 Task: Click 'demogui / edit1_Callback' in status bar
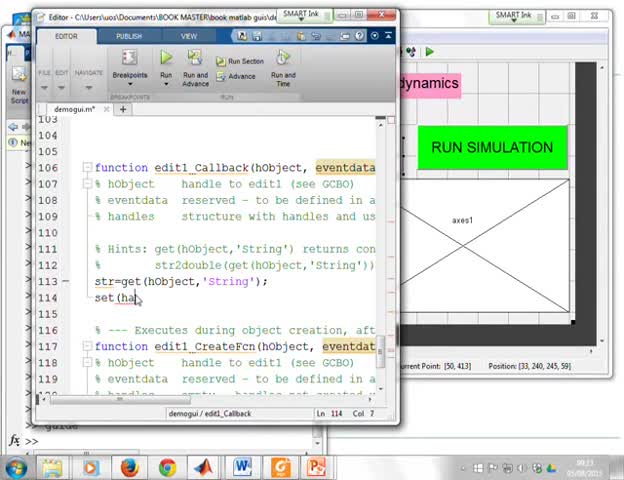coord(210,414)
